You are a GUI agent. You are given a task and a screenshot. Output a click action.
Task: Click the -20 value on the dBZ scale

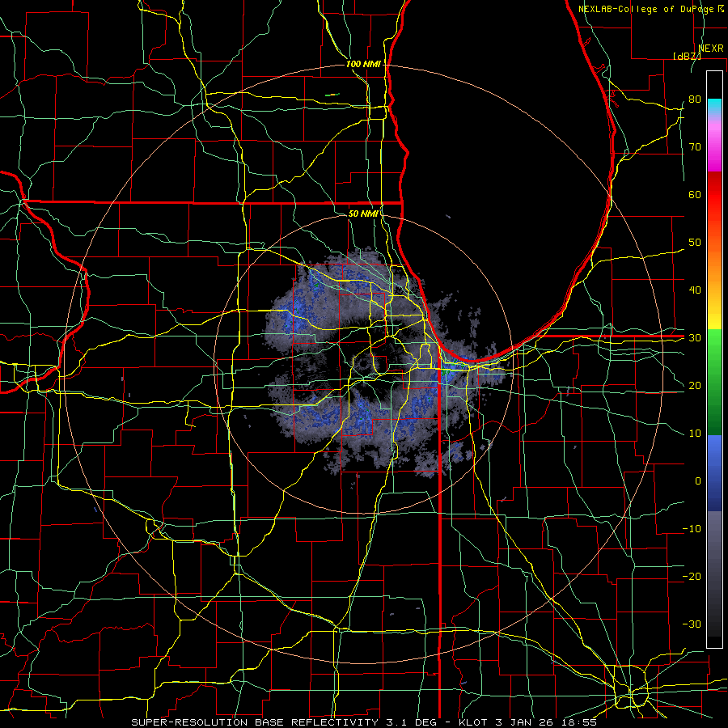click(692, 577)
